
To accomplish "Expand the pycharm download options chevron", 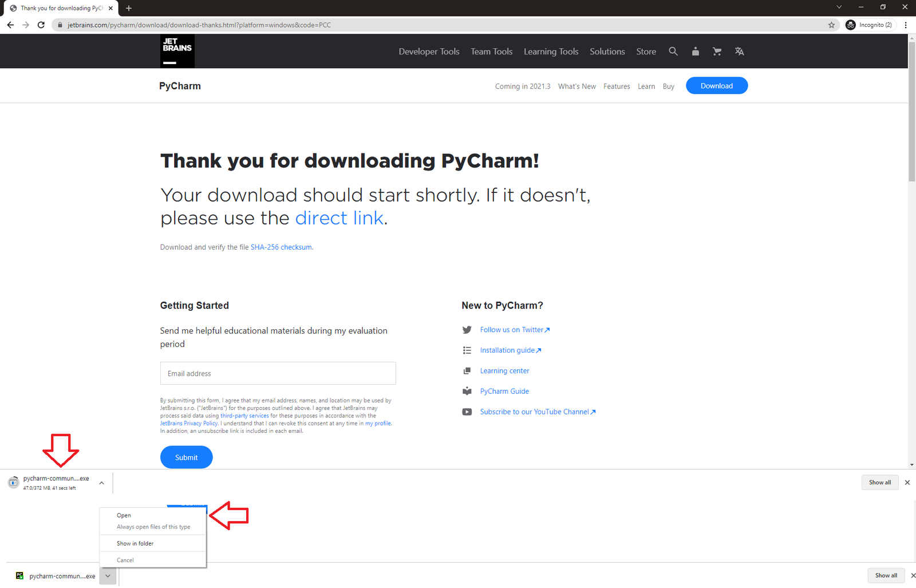I will point(101,483).
